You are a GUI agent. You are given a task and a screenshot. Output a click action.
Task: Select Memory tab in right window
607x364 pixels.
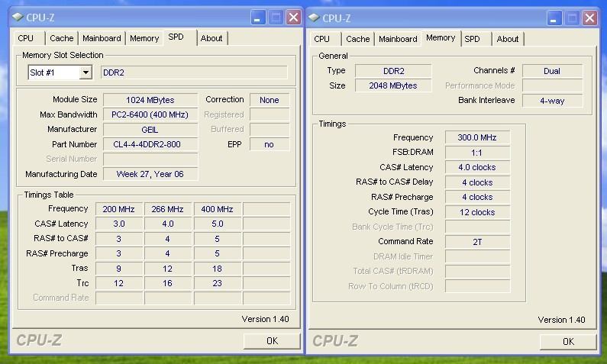(441, 38)
